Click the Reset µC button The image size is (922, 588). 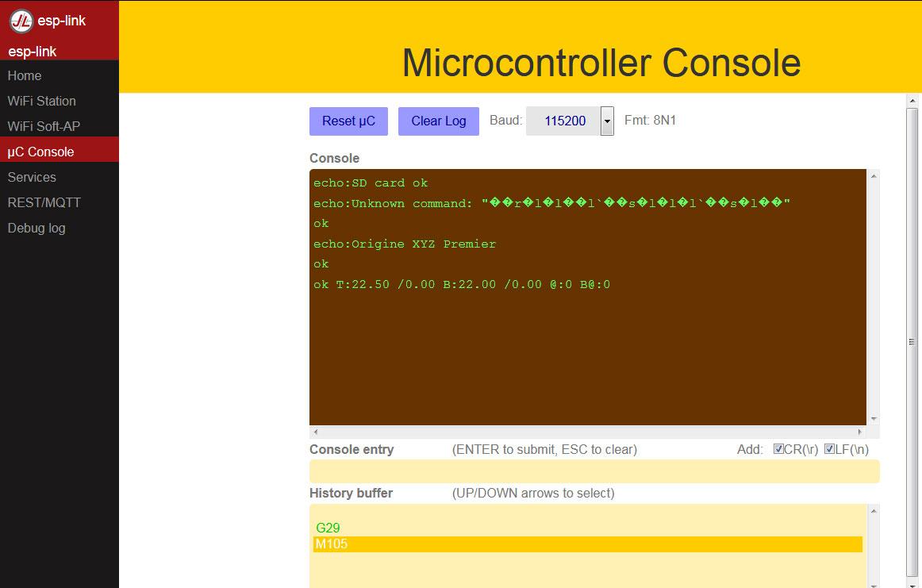click(348, 121)
